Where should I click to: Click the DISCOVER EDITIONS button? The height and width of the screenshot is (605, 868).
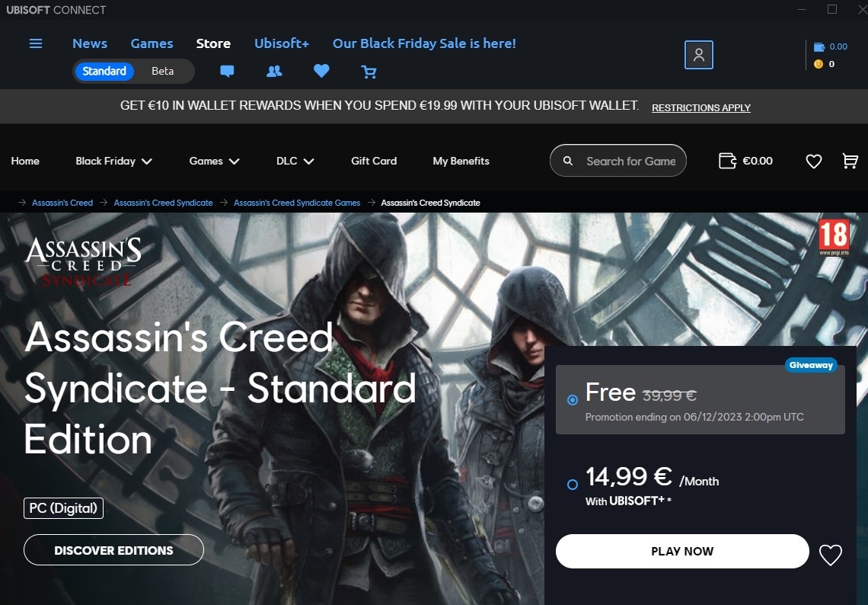(x=113, y=550)
